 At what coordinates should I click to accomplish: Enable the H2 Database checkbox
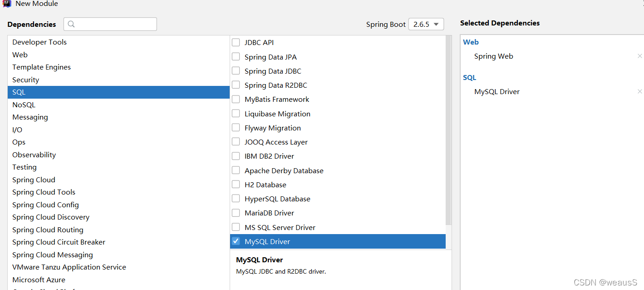pyautogui.click(x=236, y=185)
